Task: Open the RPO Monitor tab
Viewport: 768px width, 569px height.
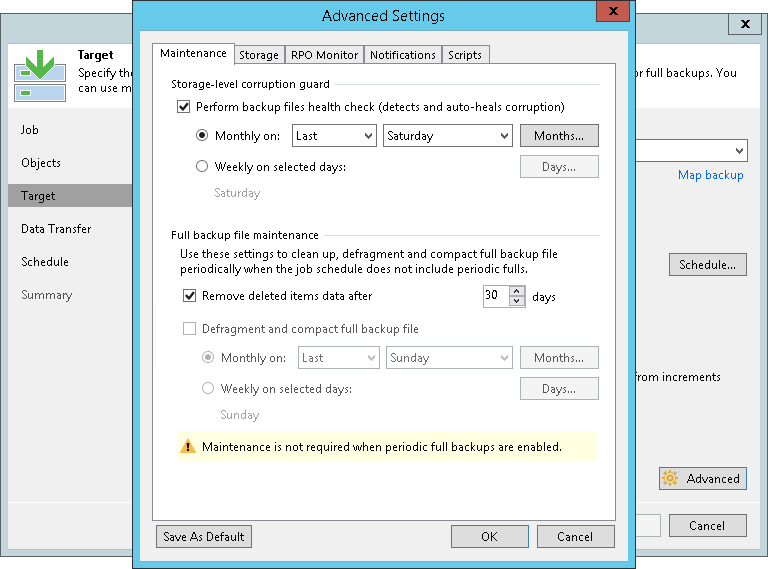Action: [x=324, y=55]
